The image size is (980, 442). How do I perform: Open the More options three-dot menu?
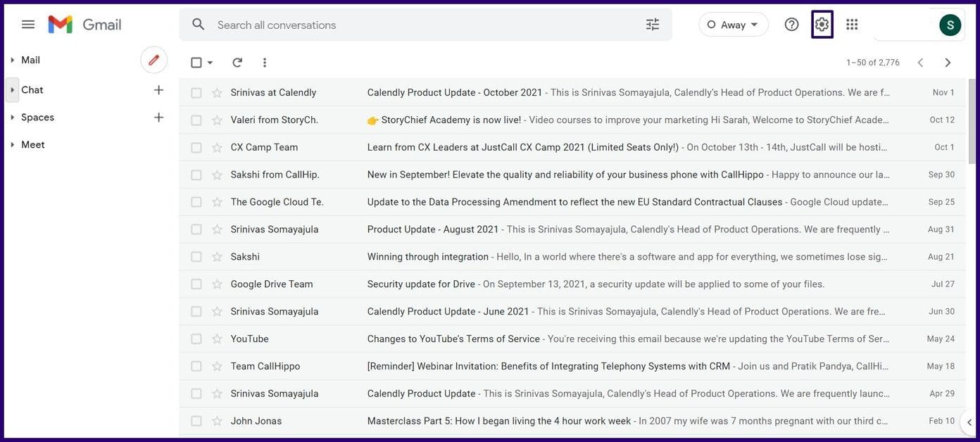(x=265, y=63)
